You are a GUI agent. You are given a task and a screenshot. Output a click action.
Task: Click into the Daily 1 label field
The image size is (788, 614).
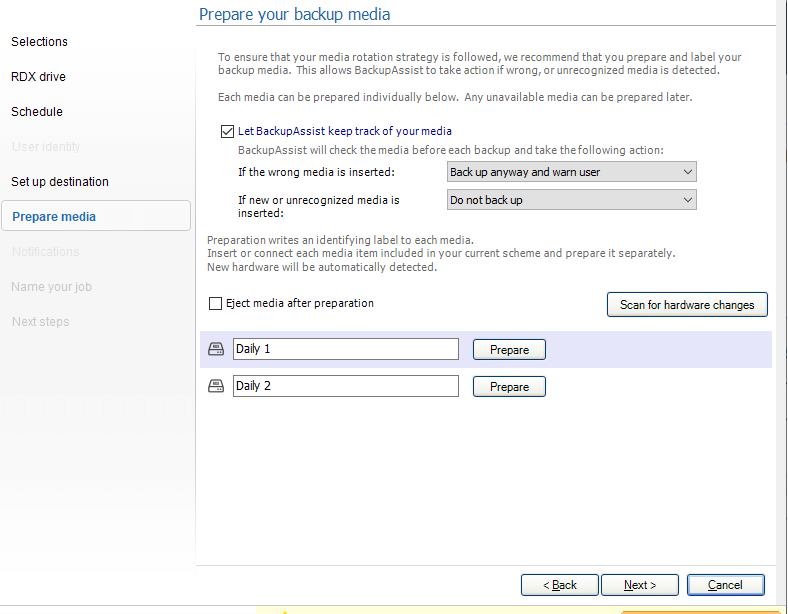[x=345, y=349]
